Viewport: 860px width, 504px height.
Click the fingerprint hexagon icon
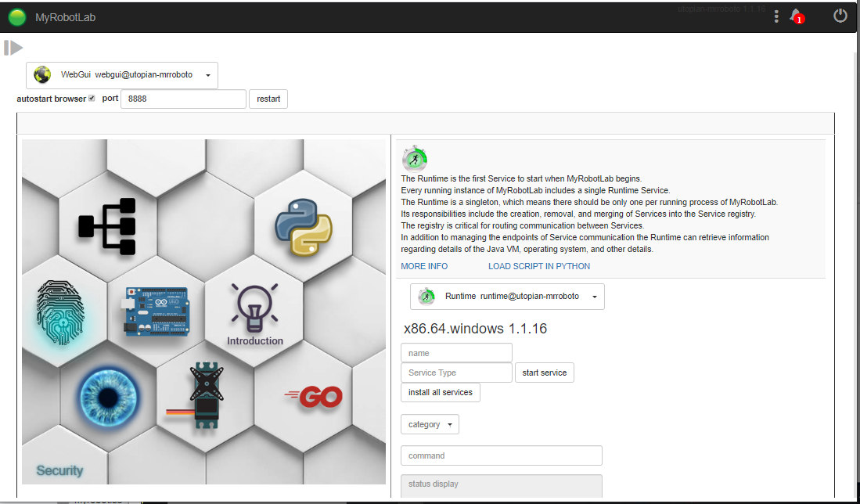tap(60, 312)
